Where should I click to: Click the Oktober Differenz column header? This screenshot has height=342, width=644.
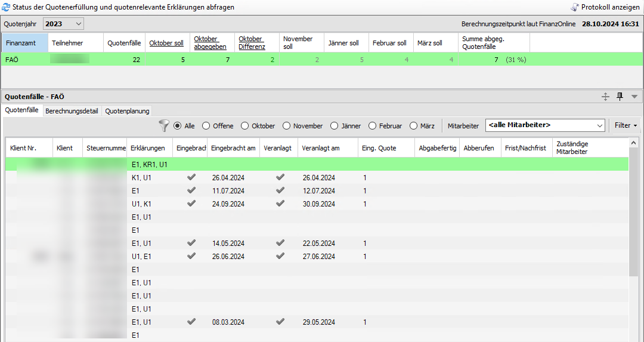click(x=252, y=43)
